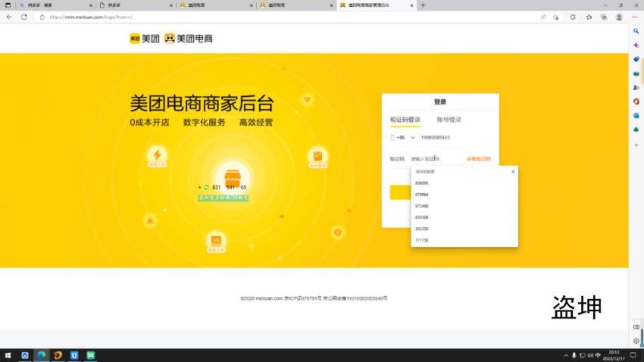Screen dimensions: 644x362
Task: Open Edge settings and more menu
Action: click(x=635, y=17)
